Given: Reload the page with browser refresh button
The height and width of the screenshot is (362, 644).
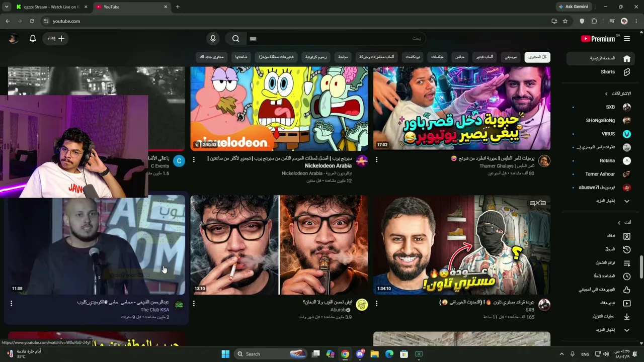Looking at the screenshot, I should coord(32,21).
